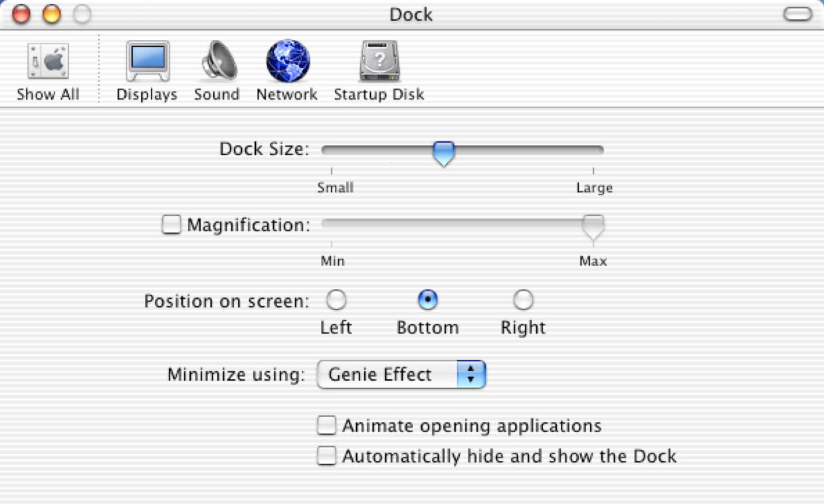
Task: Enable the Magnification checkbox
Action: pos(171,225)
